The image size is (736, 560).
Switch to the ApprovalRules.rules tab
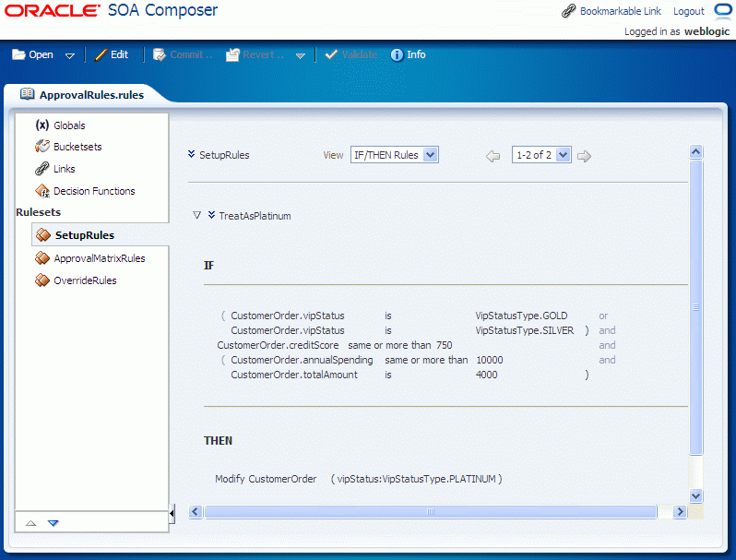point(91,95)
